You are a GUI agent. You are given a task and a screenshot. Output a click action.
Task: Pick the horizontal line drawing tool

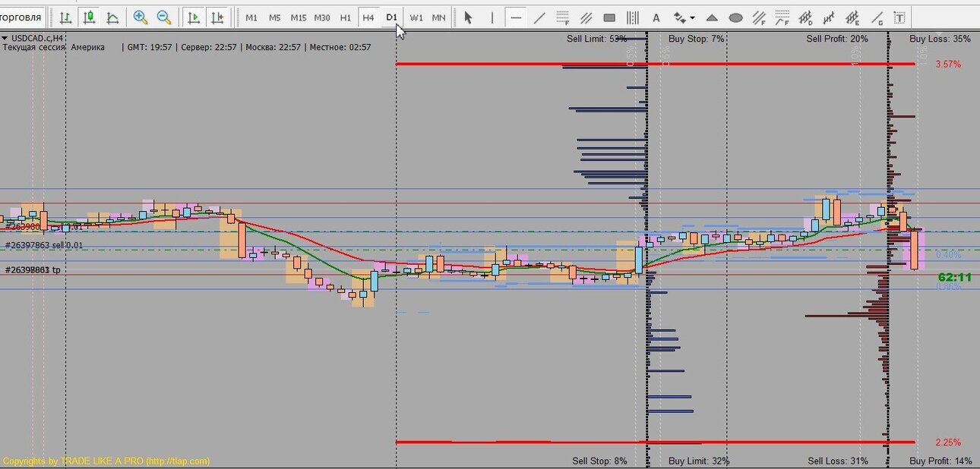pyautogui.click(x=516, y=17)
